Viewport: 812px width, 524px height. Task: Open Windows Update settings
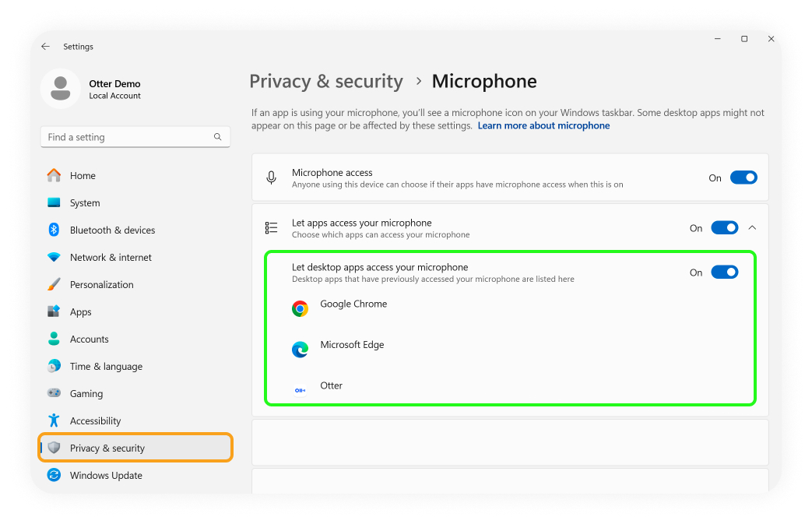(x=106, y=476)
